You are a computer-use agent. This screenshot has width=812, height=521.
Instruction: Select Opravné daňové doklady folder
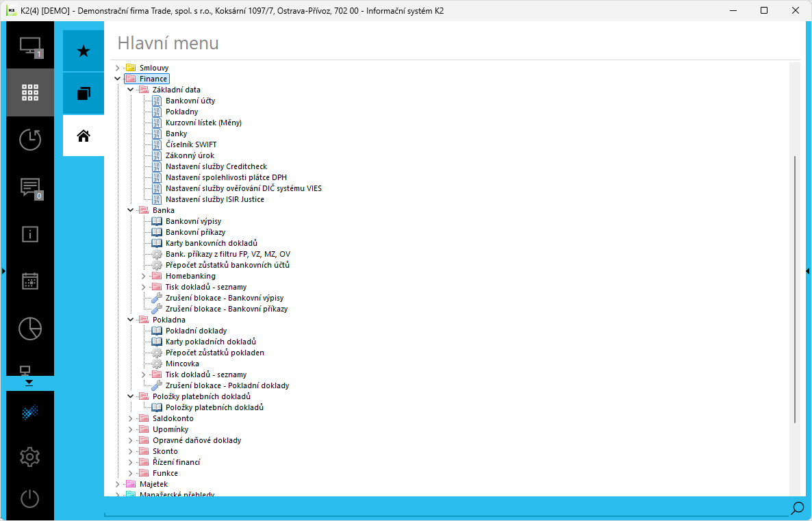tap(196, 440)
